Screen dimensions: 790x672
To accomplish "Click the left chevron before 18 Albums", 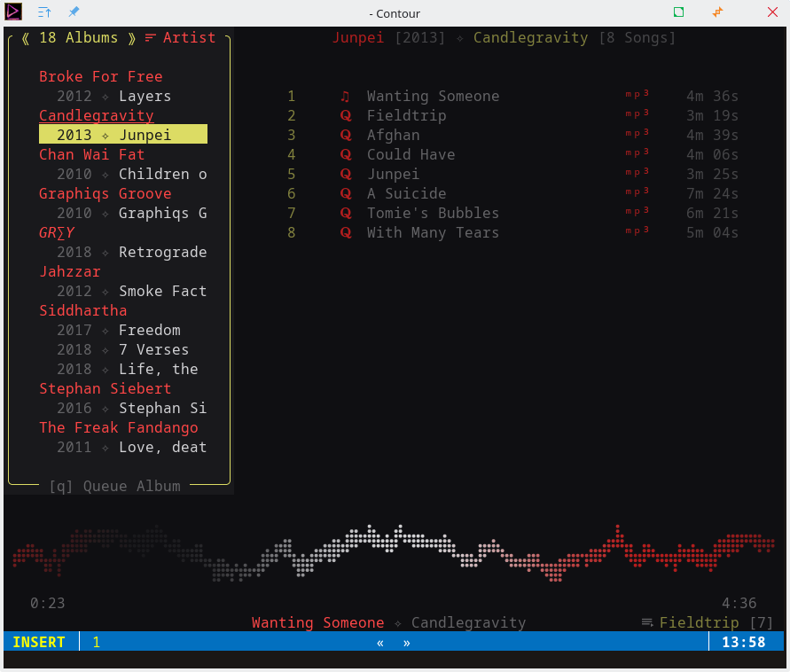I will [26, 38].
